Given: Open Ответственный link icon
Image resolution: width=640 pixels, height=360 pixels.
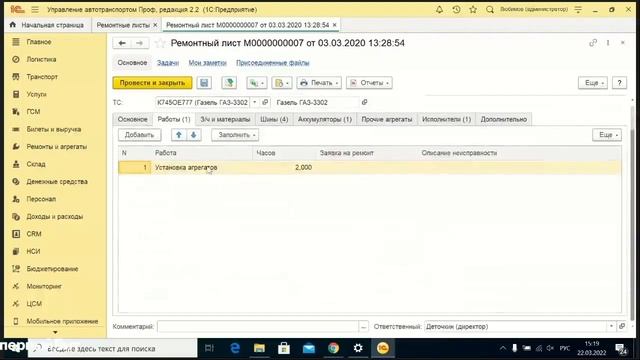Looking at the screenshot, I should pyautogui.click(x=622, y=326).
